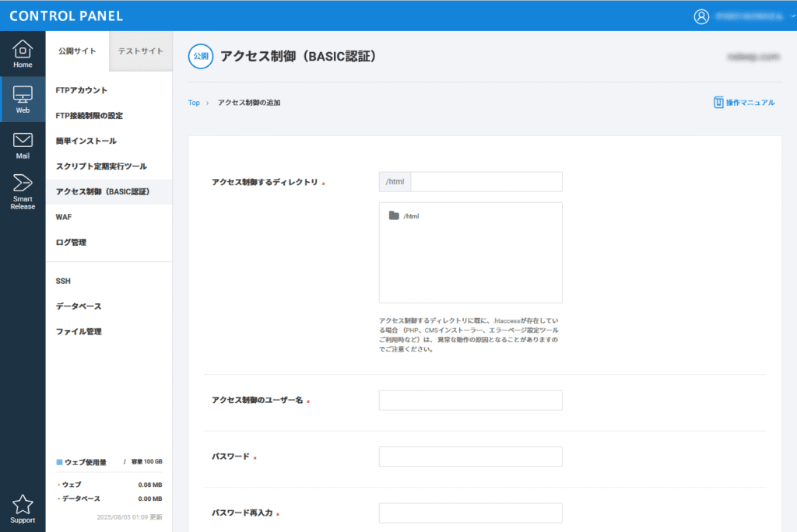Viewport: 797px width, 532px height.
Task: Open データベース menu item
Action: pyautogui.click(x=109, y=306)
